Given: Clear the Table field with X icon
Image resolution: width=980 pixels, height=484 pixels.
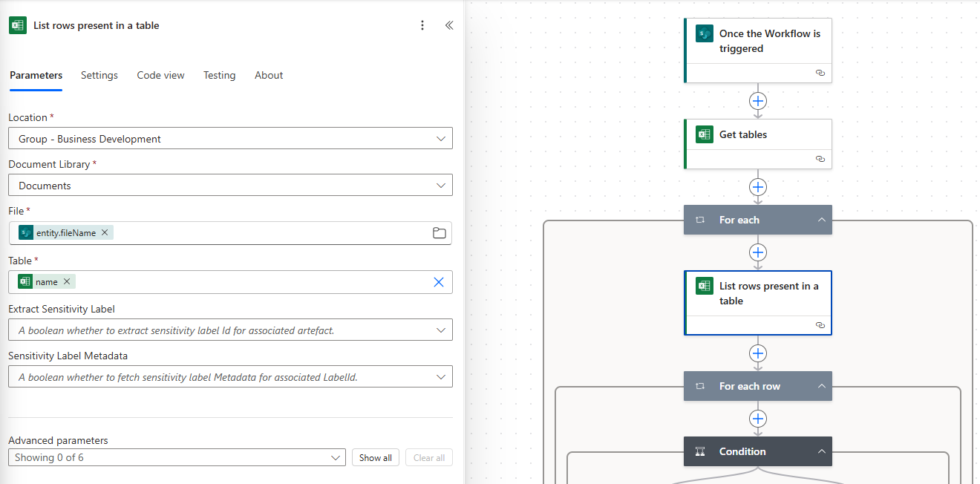Looking at the screenshot, I should (439, 282).
